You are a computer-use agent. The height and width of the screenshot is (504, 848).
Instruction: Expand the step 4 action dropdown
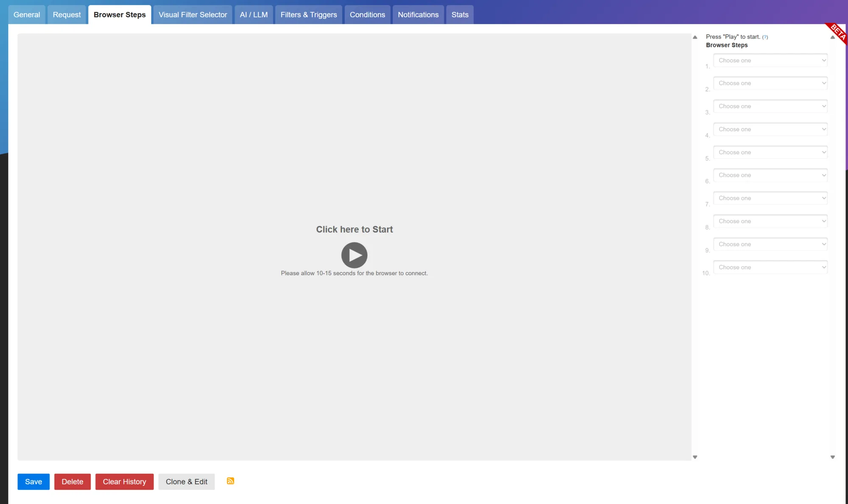(770, 129)
